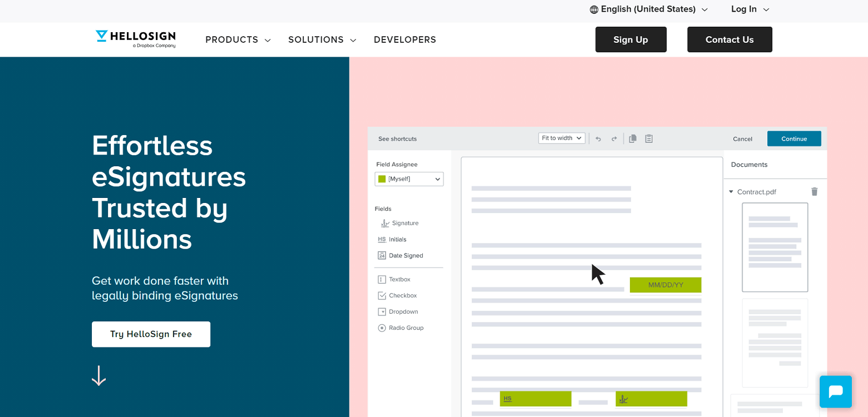
Task: Delete Contract.pdf with trash icon
Action: pyautogui.click(x=815, y=191)
